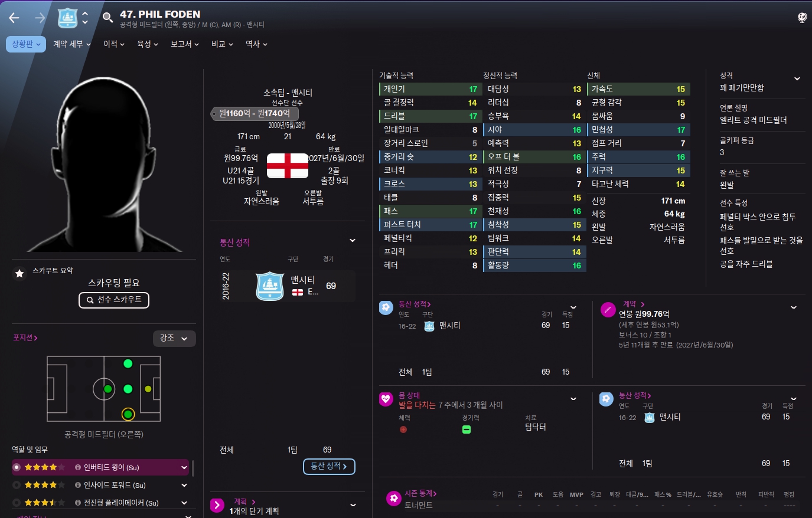Click the small England flag beside 맨시티

point(298,292)
